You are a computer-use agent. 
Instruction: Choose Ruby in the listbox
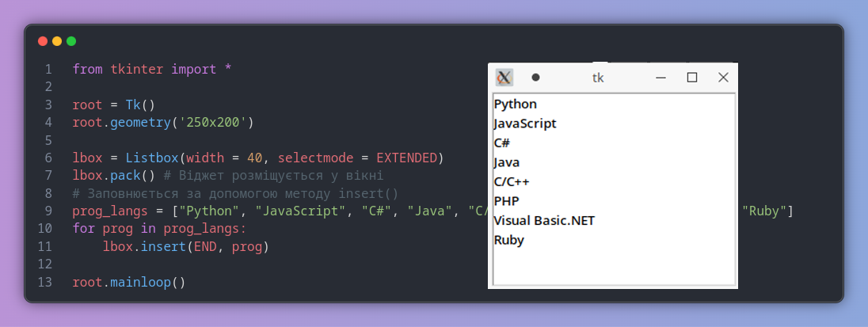click(x=508, y=240)
